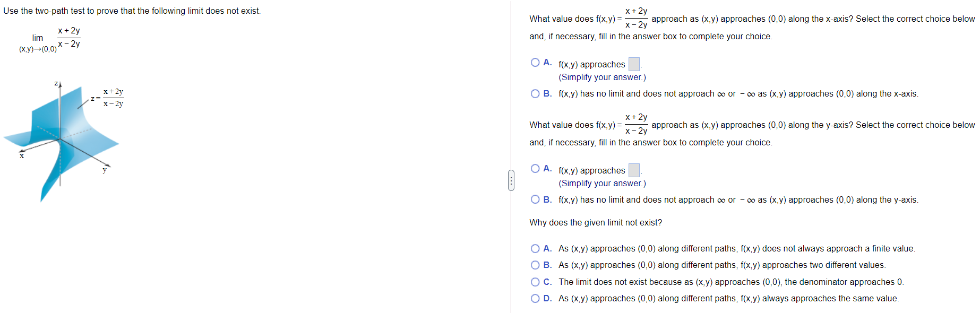Select choice A for the x-axis question
This screenshot has width=980, height=313.
click(x=535, y=62)
